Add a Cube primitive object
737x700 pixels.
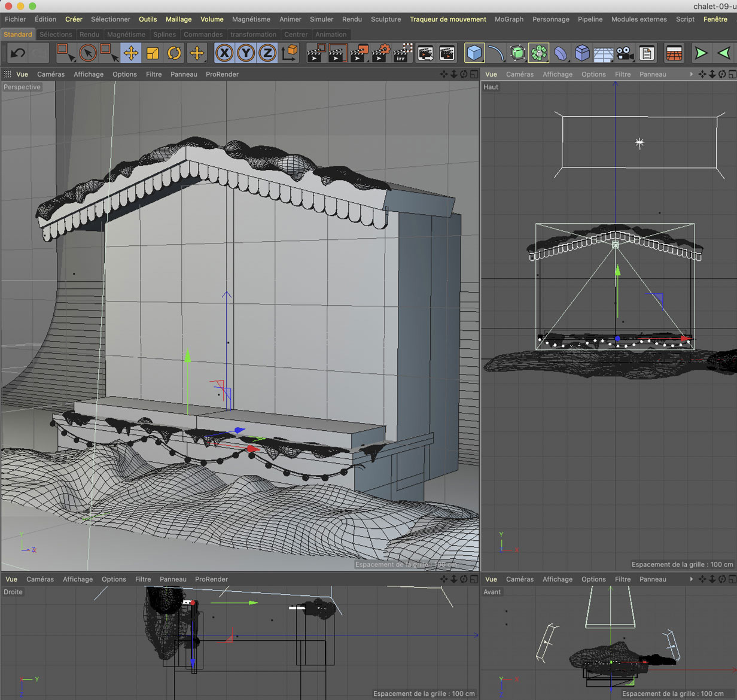[474, 53]
